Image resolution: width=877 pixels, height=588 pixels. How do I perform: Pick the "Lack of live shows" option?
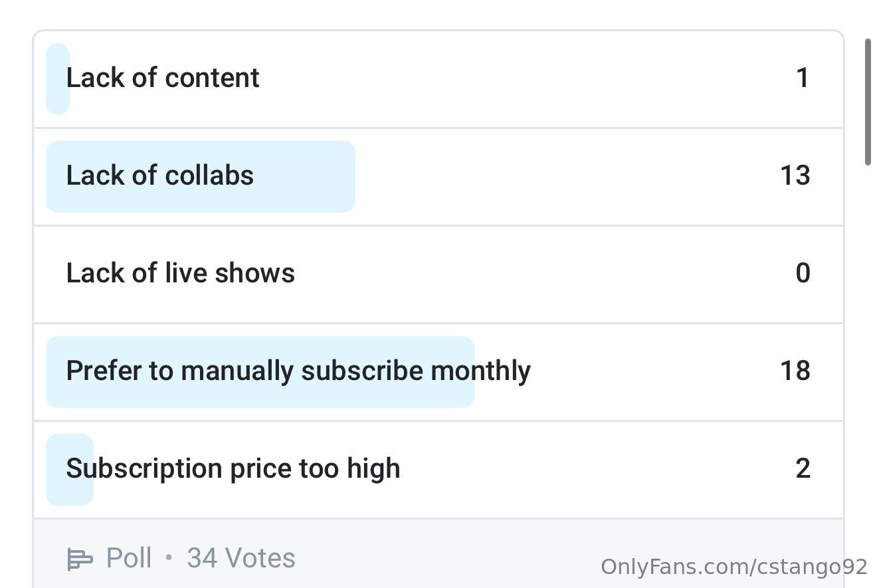point(181,273)
